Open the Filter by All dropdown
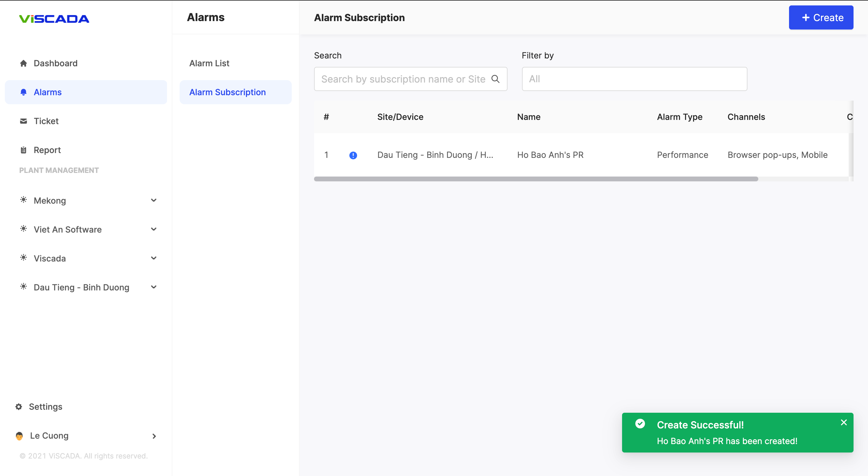This screenshot has height=476, width=868. click(x=634, y=79)
